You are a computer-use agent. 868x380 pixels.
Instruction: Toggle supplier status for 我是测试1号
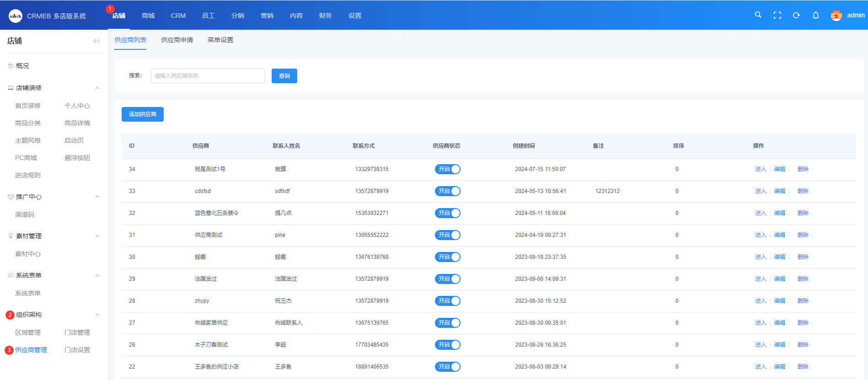point(447,169)
